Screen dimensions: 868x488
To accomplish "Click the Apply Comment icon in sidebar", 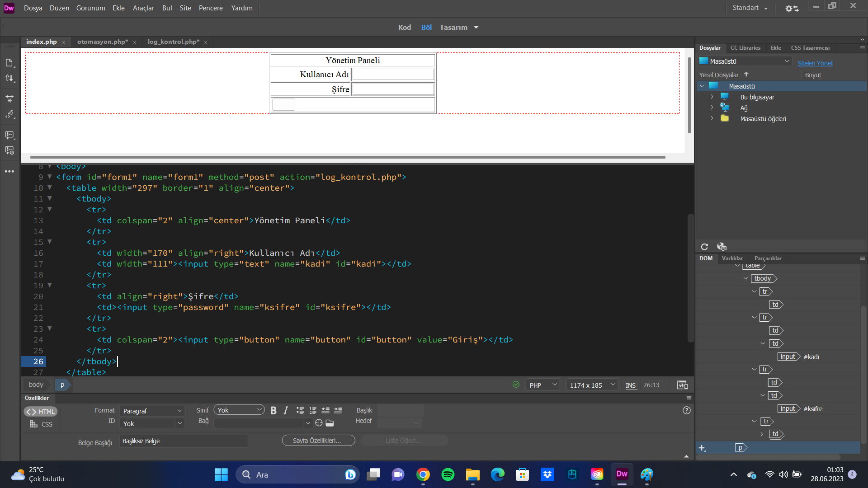I will pos(9,135).
